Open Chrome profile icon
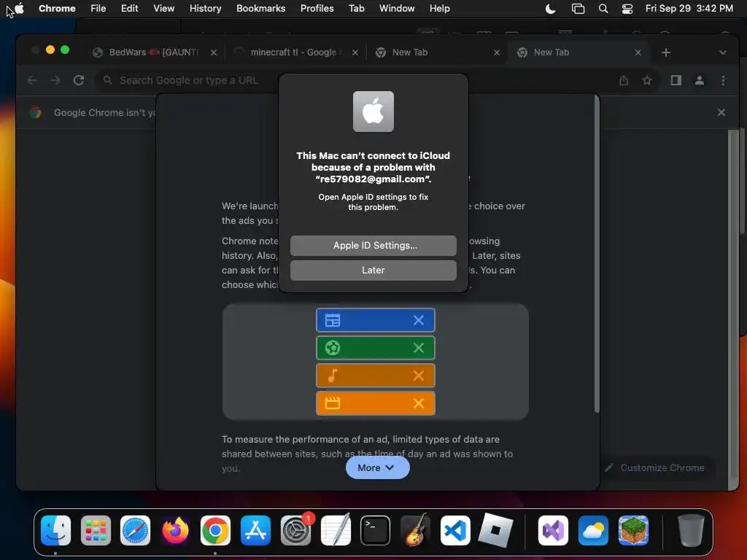This screenshot has height=560, width=747. click(699, 80)
